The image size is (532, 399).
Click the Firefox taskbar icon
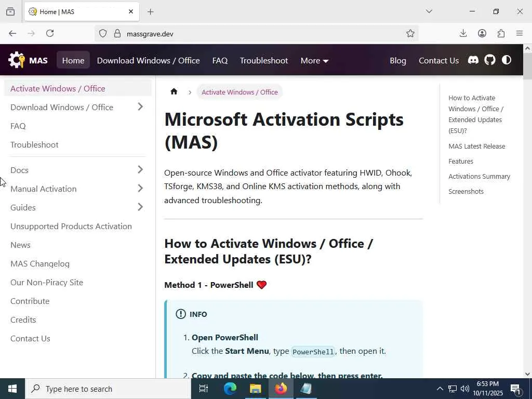coord(281,389)
